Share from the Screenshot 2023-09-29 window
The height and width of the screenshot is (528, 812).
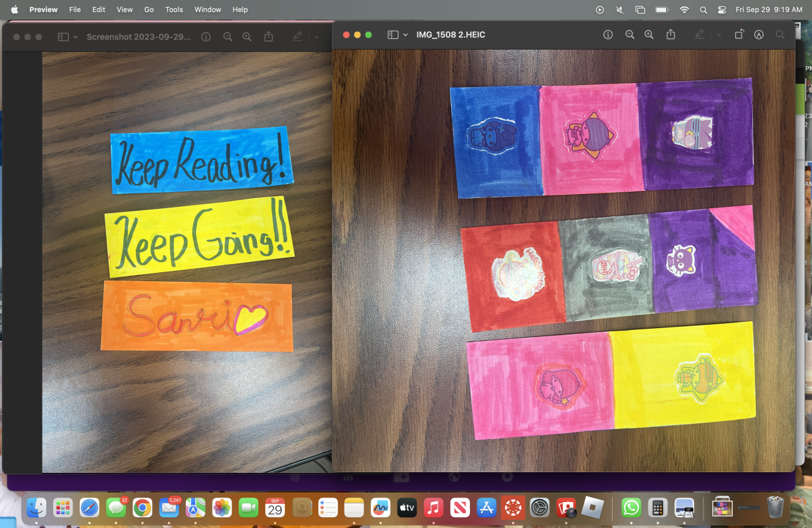pyautogui.click(x=268, y=37)
